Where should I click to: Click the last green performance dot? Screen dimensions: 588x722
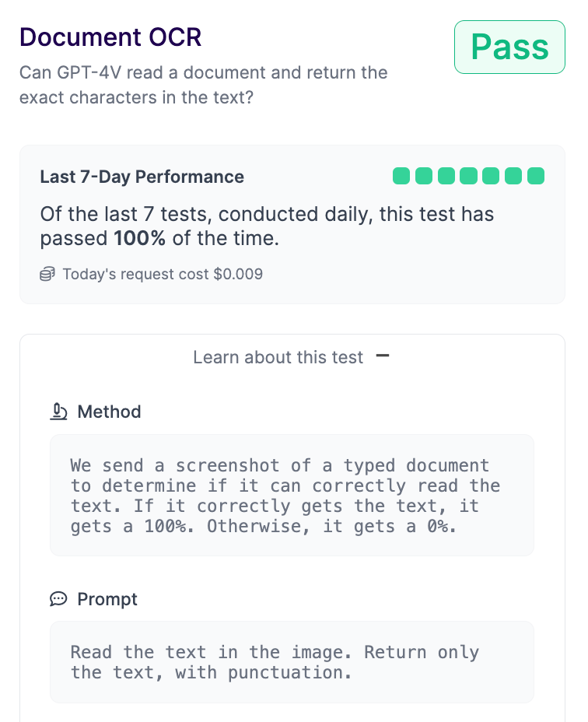(x=536, y=176)
